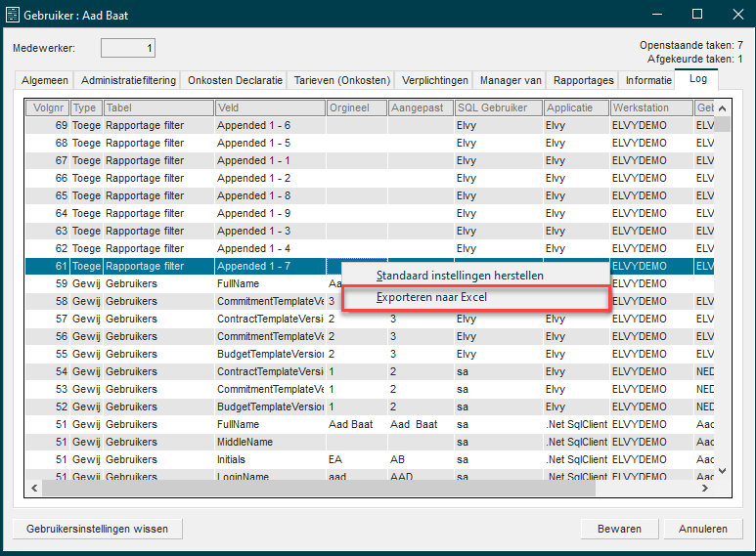Select the cell 'Appended 1 - 1'

click(x=270, y=160)
